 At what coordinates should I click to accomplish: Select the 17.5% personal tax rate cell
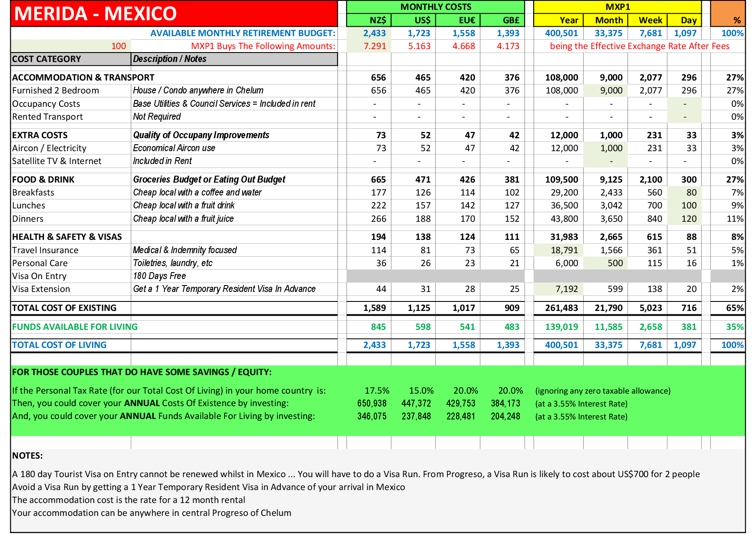[376, 391]
